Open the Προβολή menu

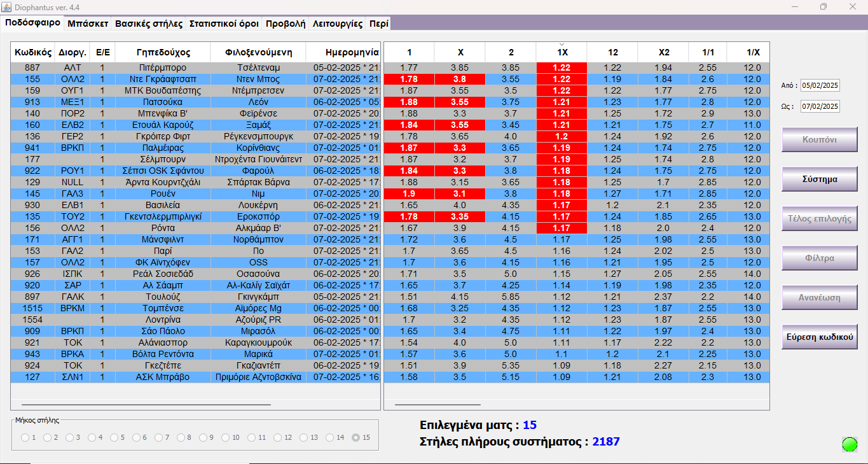click(x=286, y=24)
